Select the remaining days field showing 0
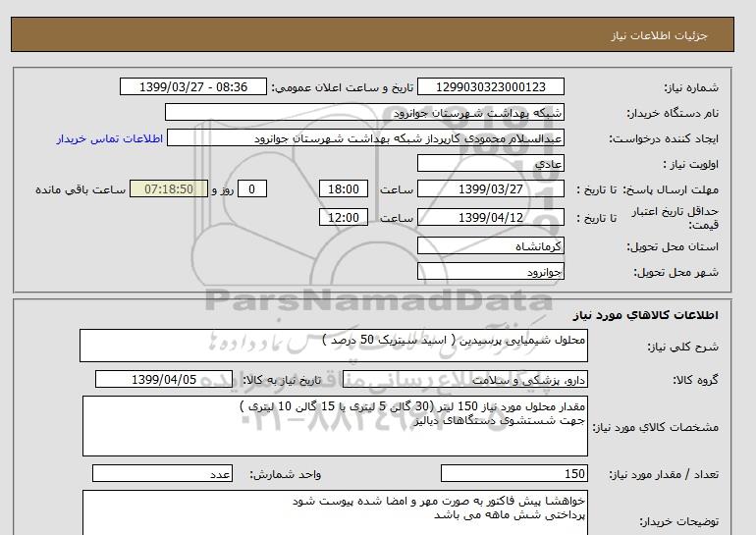 pyautogui.click(x=251, y=188)
